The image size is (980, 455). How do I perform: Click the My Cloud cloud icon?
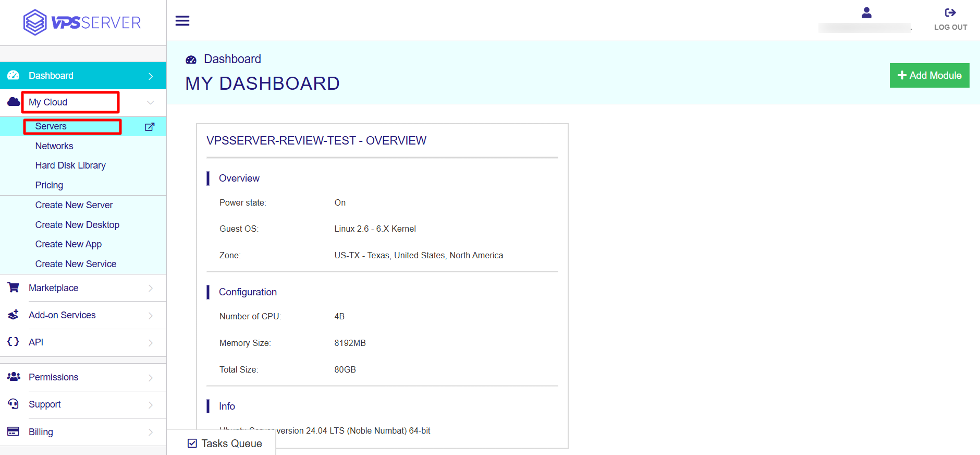point(14,102)
